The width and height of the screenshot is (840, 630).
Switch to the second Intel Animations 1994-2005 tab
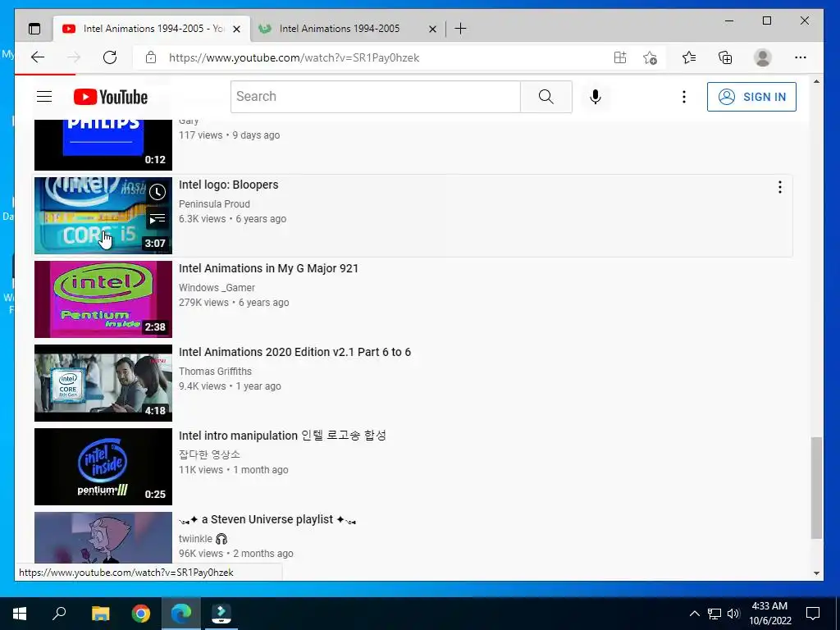[x=340, y=29]
